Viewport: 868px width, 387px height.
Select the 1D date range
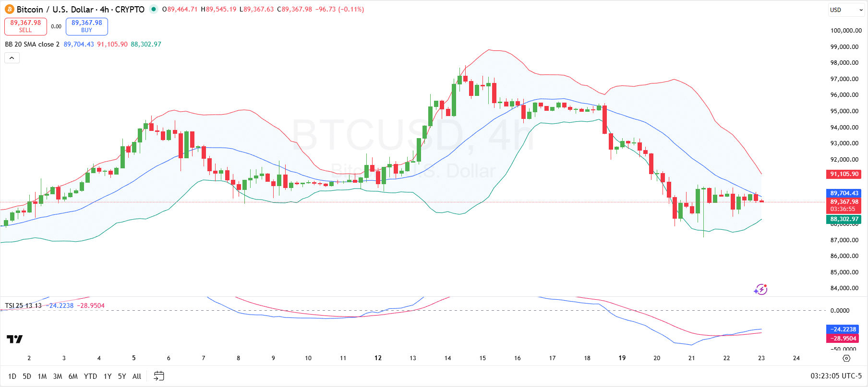click(12, 376)
